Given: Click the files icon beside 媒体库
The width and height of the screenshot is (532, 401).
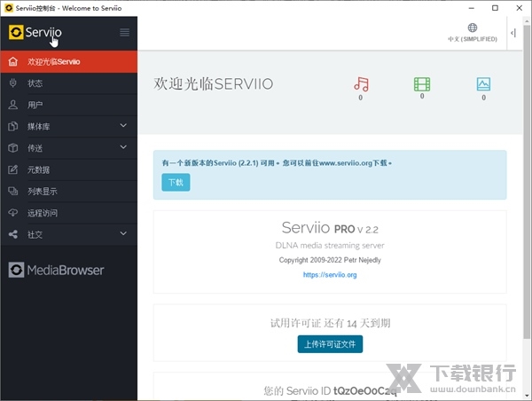Looking at the screenshot, I should (13, 126).
